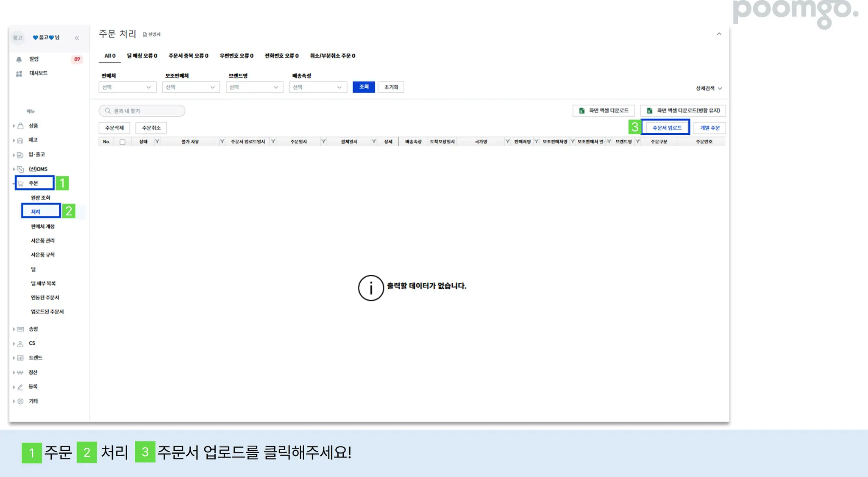Switch to 주문서 중복 오류 tab
The height and width of the screenshot is (477, 868).
(188, 56)
